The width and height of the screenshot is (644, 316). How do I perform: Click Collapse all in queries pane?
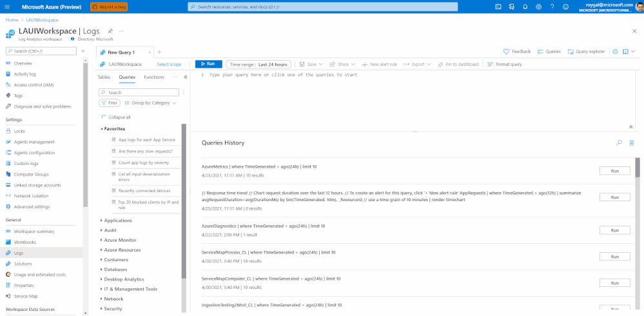[x=115, y=117]
